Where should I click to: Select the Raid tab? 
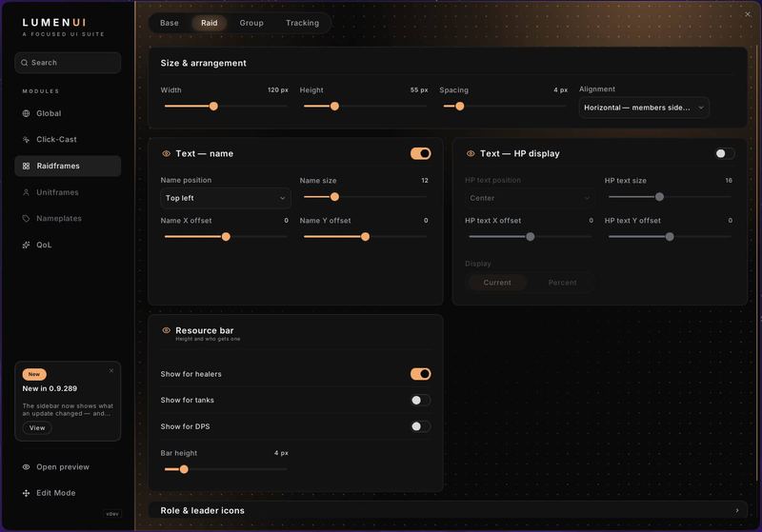point(210,23)
